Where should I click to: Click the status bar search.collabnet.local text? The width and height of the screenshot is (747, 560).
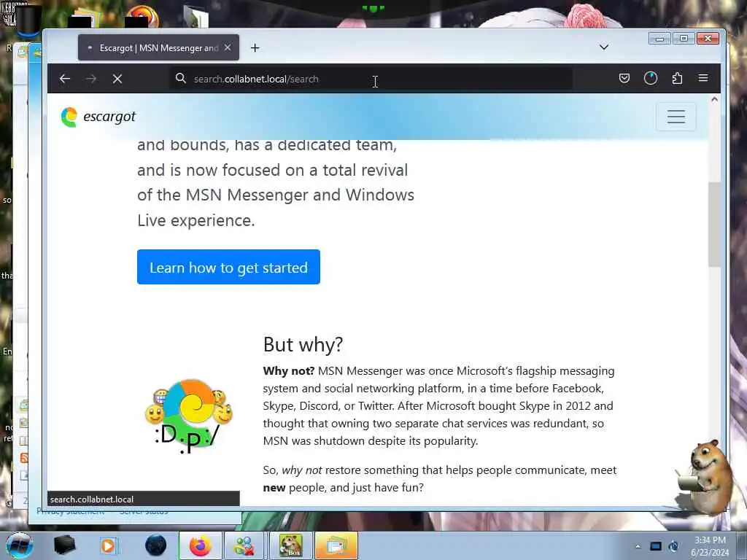[x=92, y=499]
